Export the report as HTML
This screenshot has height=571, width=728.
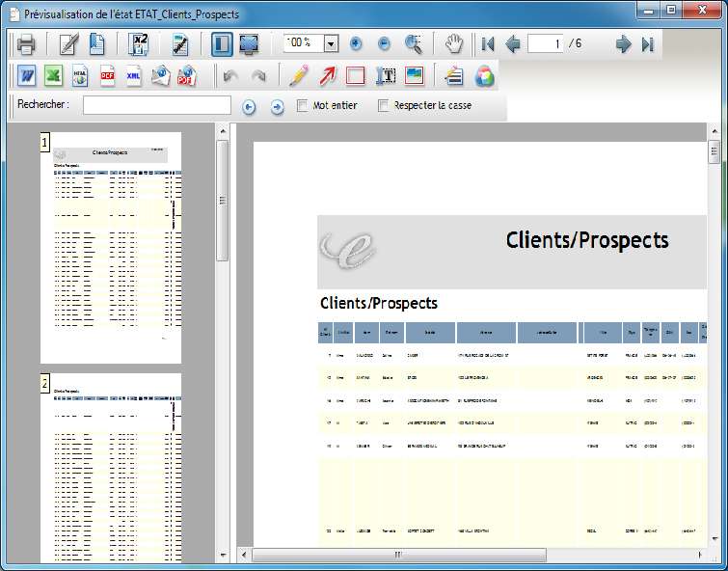(80, 76)
